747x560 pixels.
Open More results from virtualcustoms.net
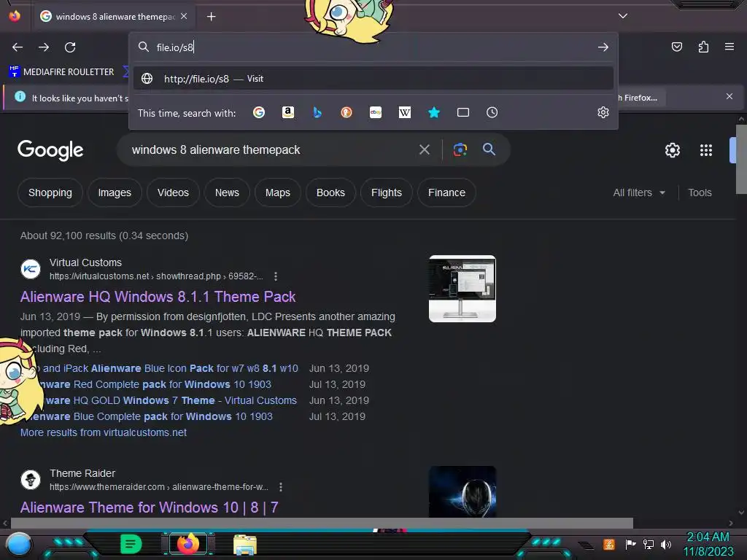pyautogui.click(x=104, y=432)
